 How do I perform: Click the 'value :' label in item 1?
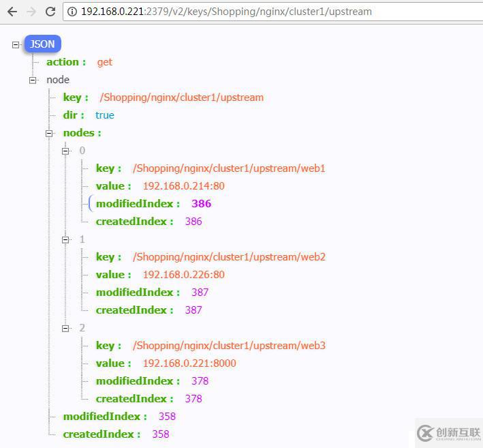pos(113,275)
